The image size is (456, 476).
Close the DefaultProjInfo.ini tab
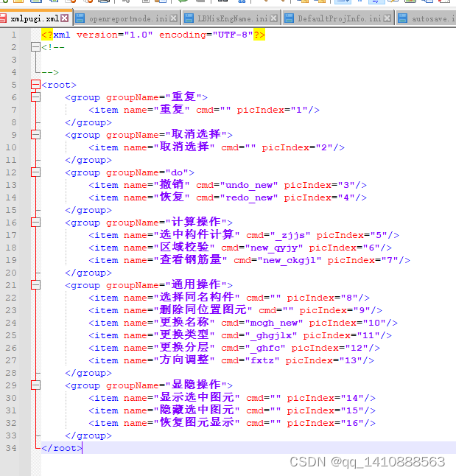tap(387, 18)
